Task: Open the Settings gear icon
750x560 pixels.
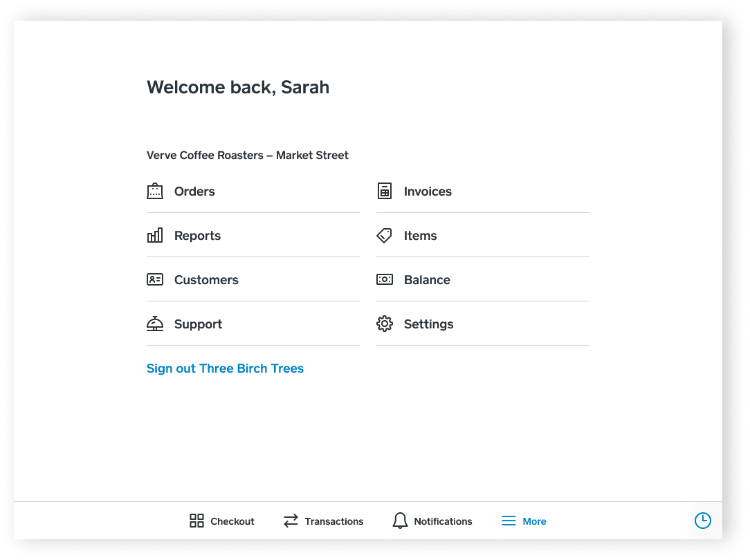Action: [385, 324]
